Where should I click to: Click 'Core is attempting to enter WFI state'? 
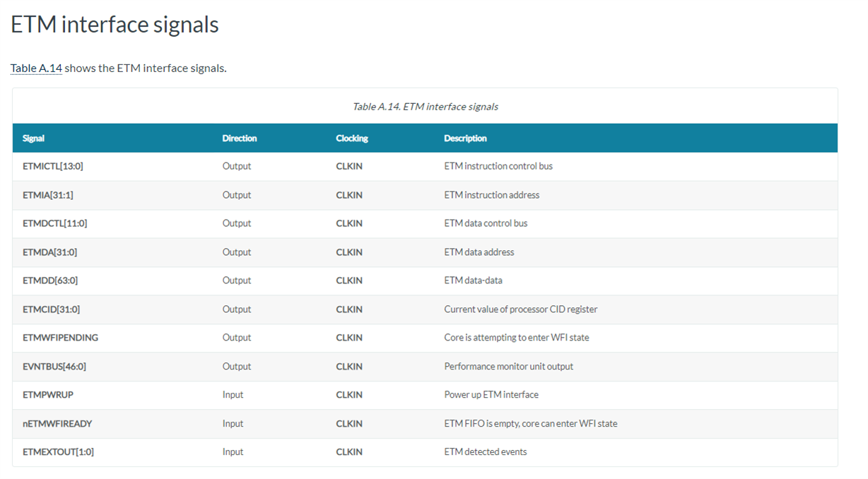pyautogui.click(x=517, y=338)
